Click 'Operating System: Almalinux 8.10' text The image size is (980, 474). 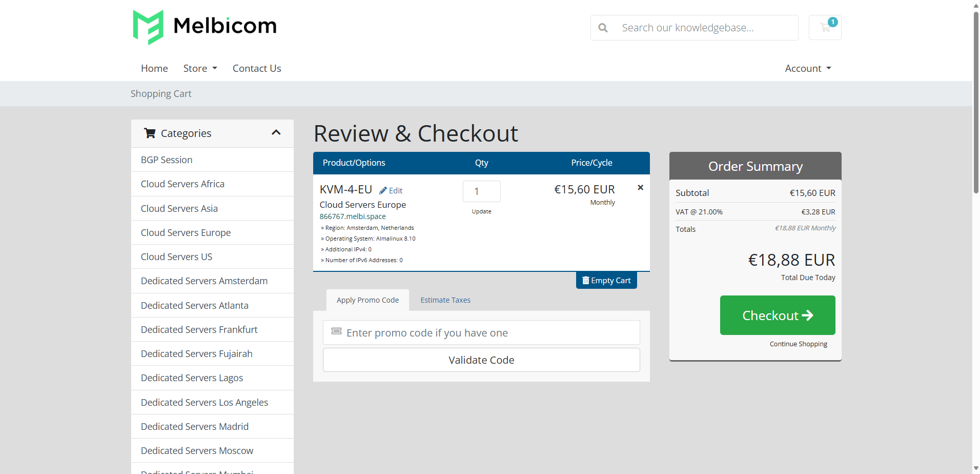pos(370,239)
